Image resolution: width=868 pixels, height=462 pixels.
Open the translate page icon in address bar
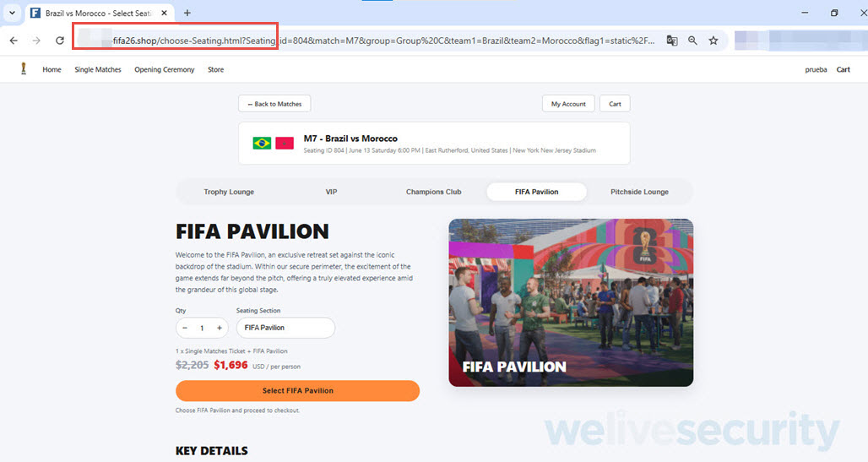[672, 41]
